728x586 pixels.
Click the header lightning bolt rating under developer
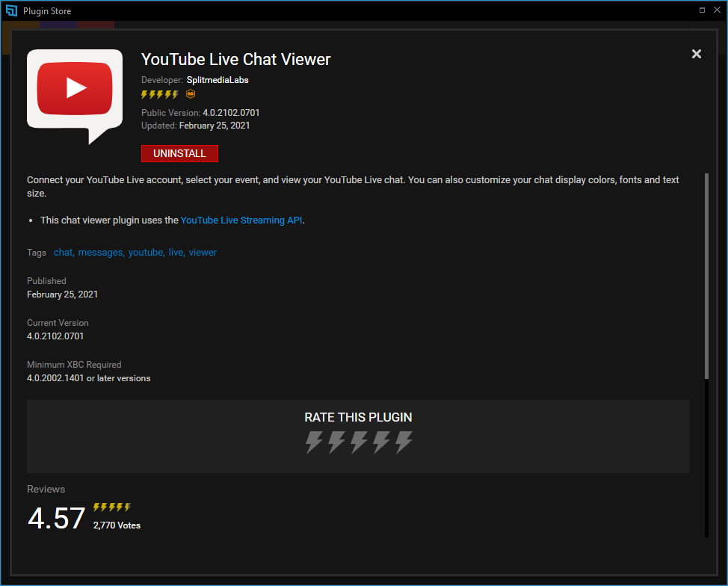coord(160,95)
